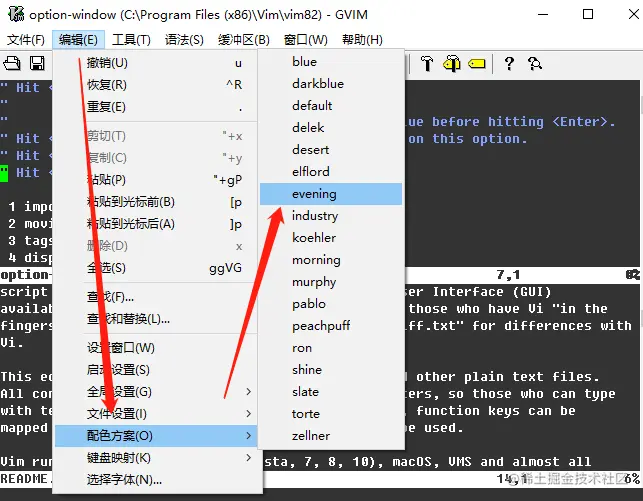Select the darkblue color scheme

tap(331, 84)
